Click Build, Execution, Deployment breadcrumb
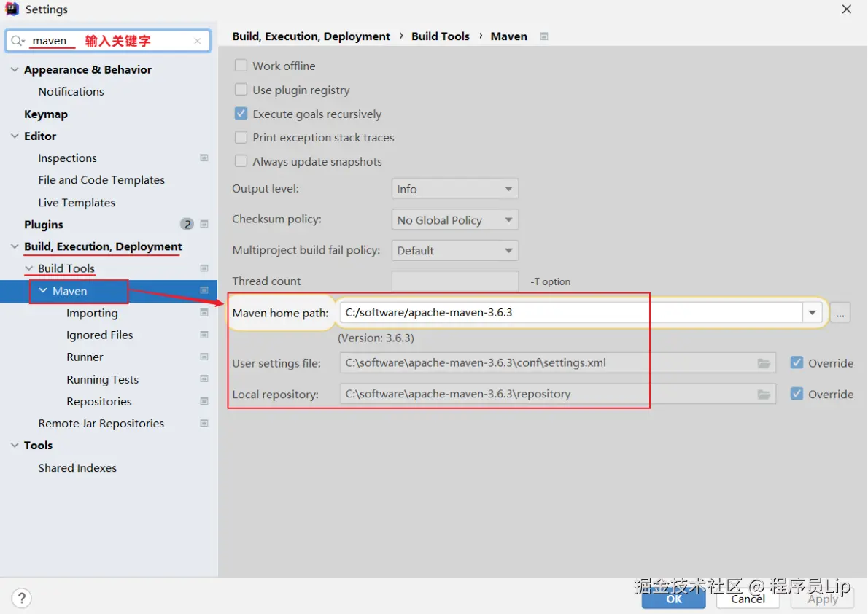The width and height of the screenshot is (868, 614). [x=311, y=36]
